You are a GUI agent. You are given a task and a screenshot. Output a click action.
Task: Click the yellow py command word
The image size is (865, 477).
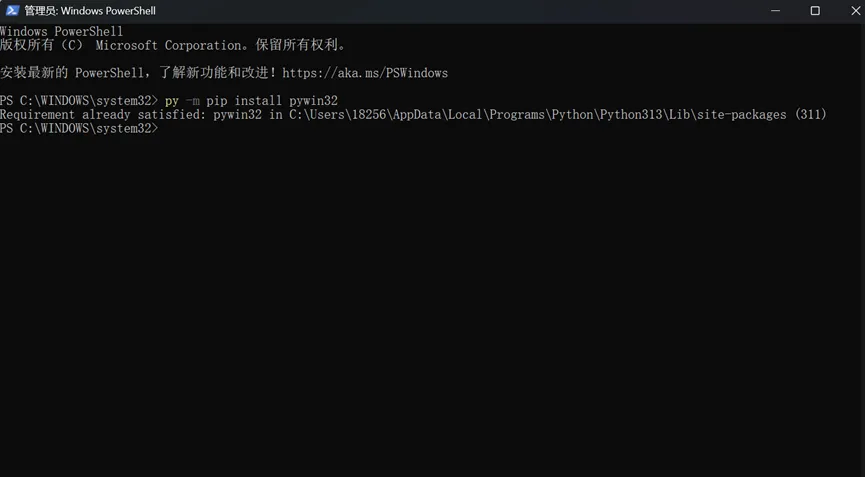click(x=172, y=101)
